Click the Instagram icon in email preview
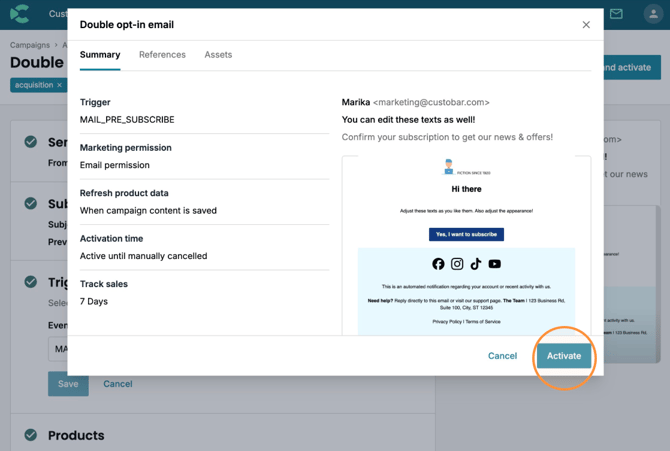This screenshot has width=670, height=451. (457, 264)
